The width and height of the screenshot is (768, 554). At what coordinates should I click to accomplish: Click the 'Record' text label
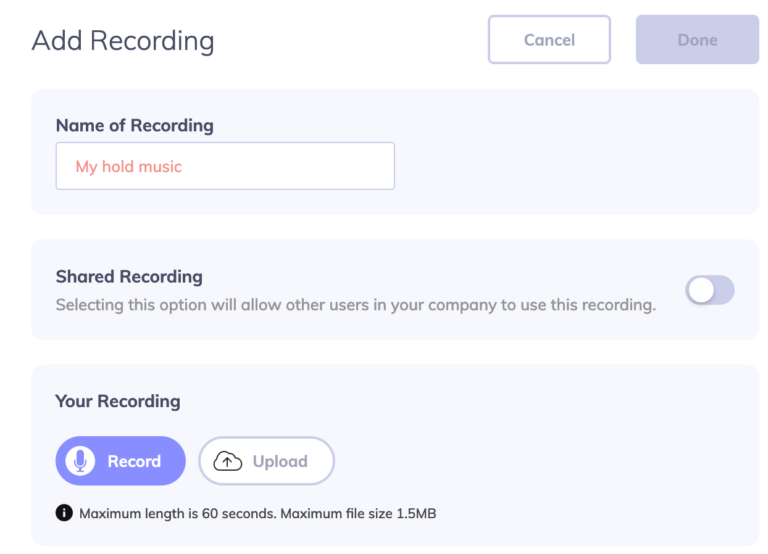134,461
